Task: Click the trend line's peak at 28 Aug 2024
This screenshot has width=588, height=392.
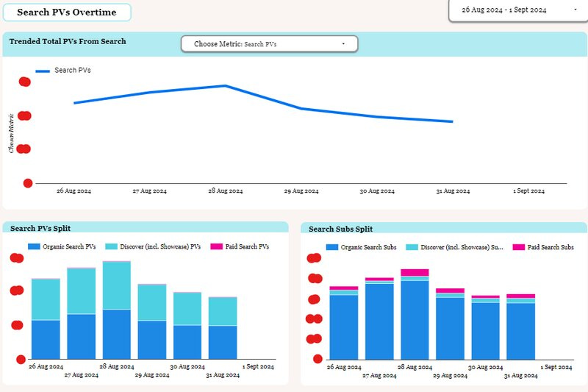Action: (226, 86)
